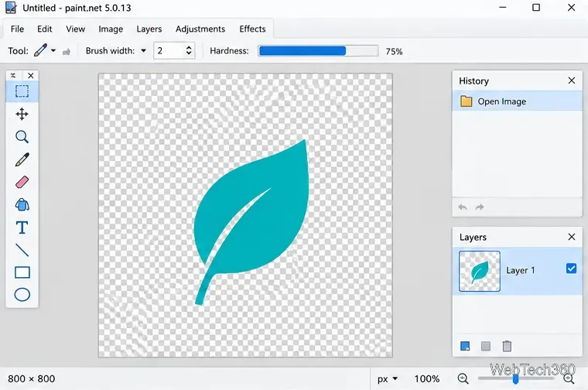Click the Layer 1 thumbnail

(480, 271)
